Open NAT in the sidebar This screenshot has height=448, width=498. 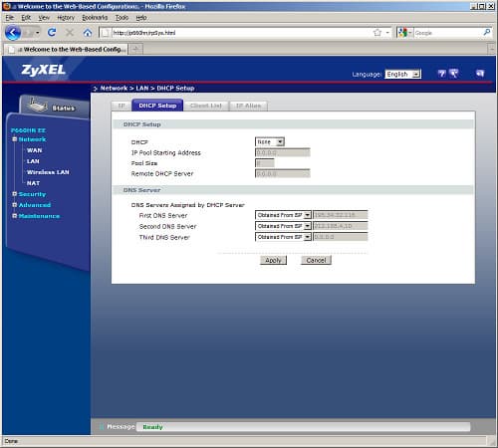33,183
